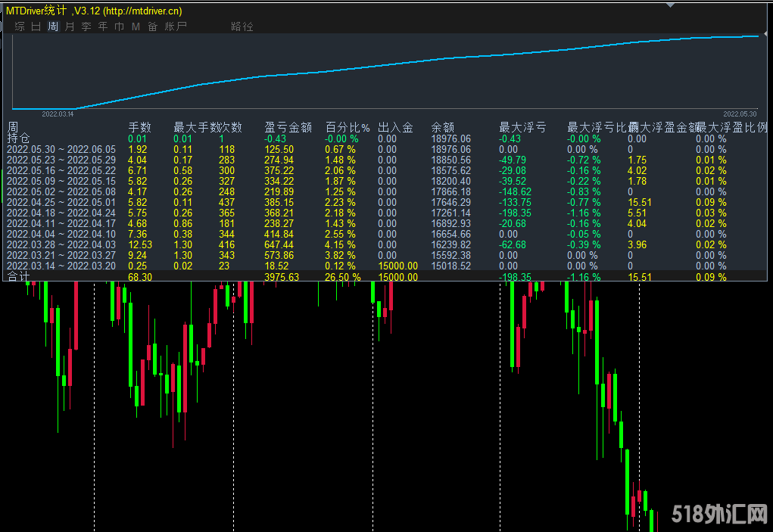Open the 账户 account tab

(x=176, y=26)
